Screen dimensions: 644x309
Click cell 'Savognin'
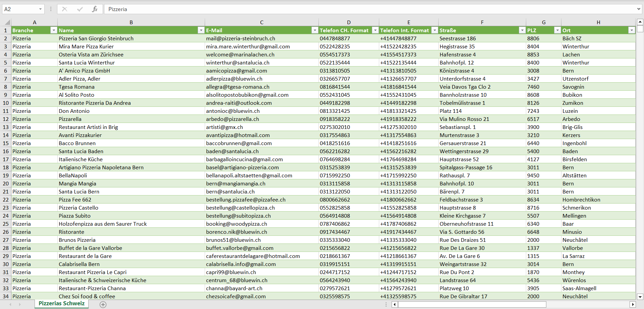(598, 87)
